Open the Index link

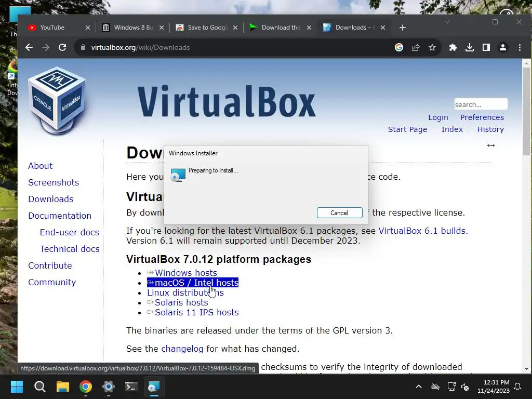452,129
